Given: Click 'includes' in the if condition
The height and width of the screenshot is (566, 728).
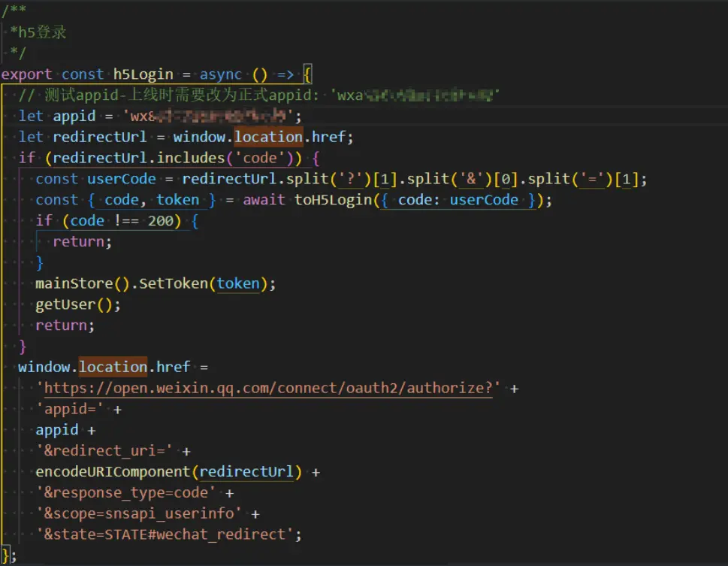Looking at the screenshot, I should 190,158.
